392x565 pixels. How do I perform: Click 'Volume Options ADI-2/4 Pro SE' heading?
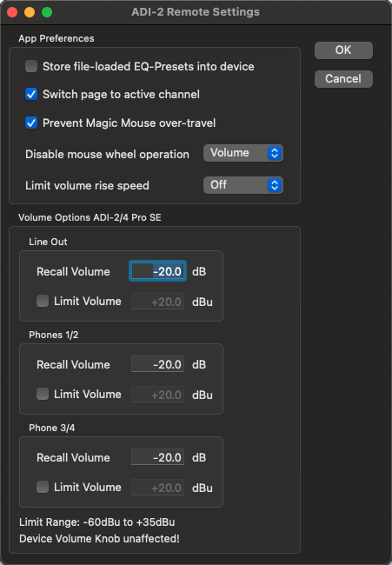point(90,217)
